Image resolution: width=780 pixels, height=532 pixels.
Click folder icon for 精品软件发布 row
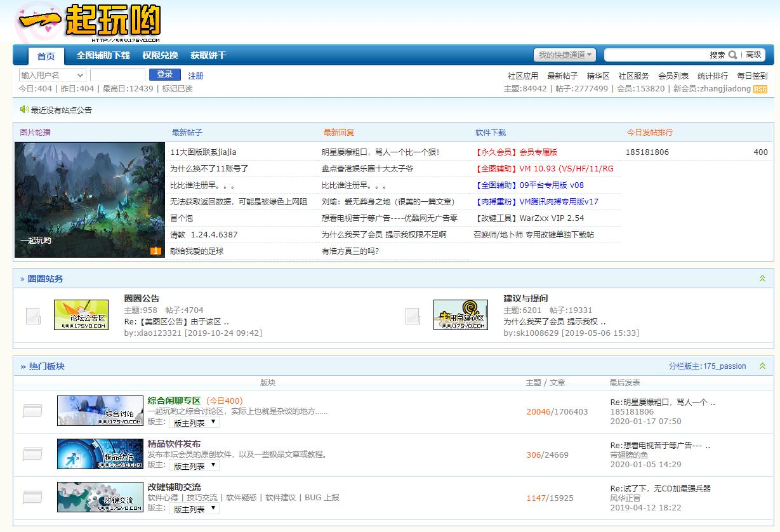pos(32,455)
